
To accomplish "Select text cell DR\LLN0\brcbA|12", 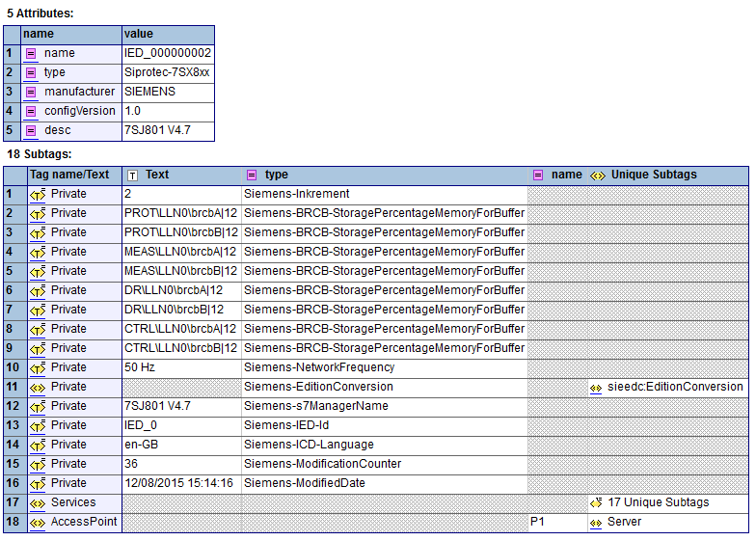I will pyautogui.click(x=181, y=291).
